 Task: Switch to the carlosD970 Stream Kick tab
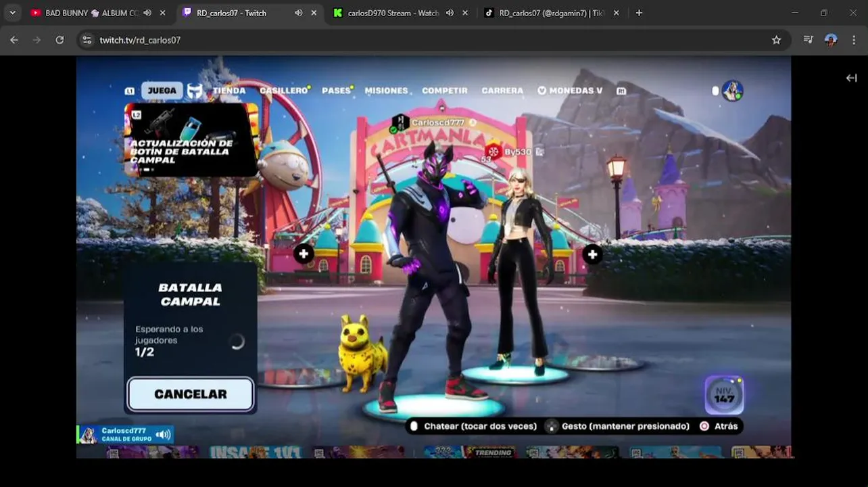point(393,13)
